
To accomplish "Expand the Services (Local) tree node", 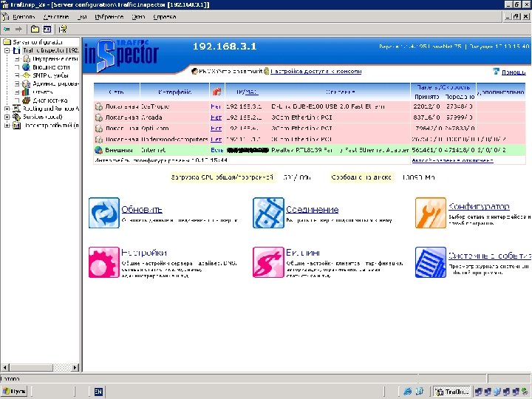I will pyautogui.click(x=7, y=117).
